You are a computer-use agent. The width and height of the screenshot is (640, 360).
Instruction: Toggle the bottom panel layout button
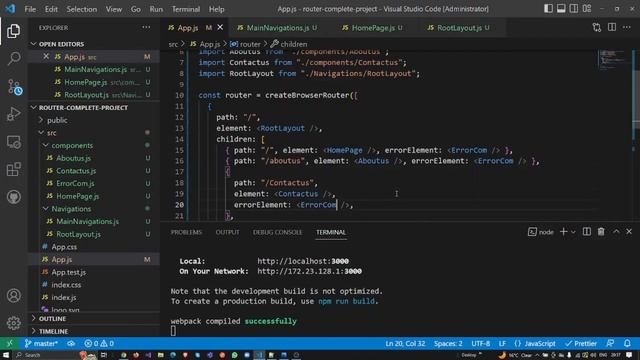[561, 9]
